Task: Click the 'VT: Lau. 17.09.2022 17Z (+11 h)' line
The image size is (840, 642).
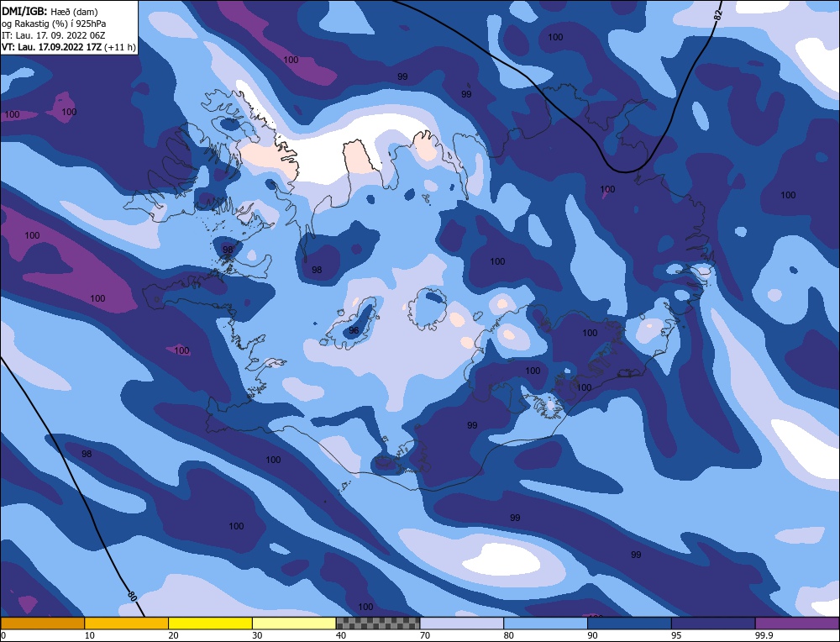Action: [69, 47]
